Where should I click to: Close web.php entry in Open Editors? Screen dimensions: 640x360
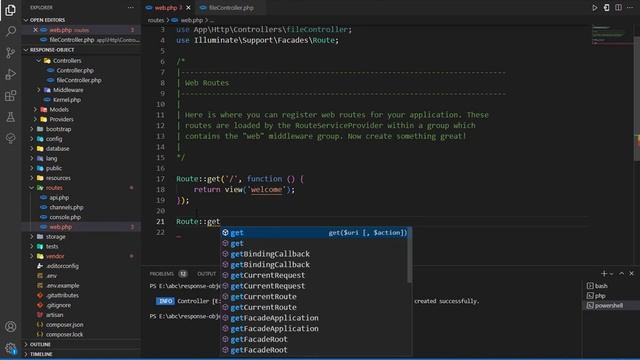[36, 30]
